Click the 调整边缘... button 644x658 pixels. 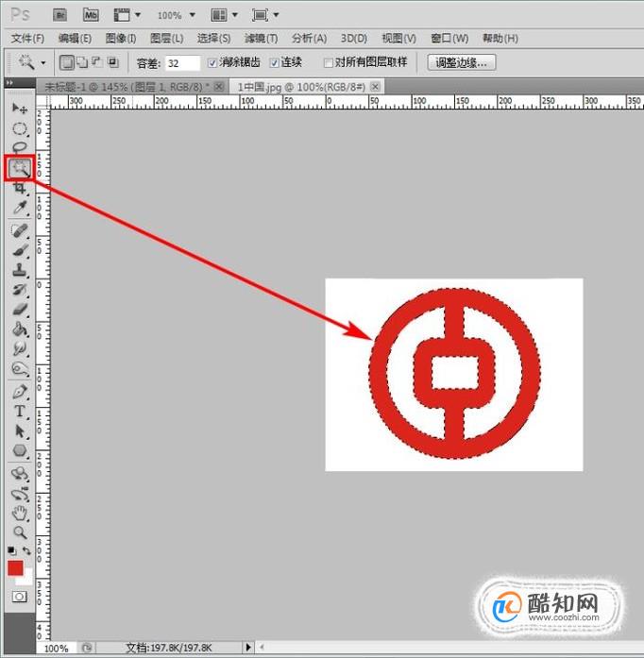coord(461,63)
